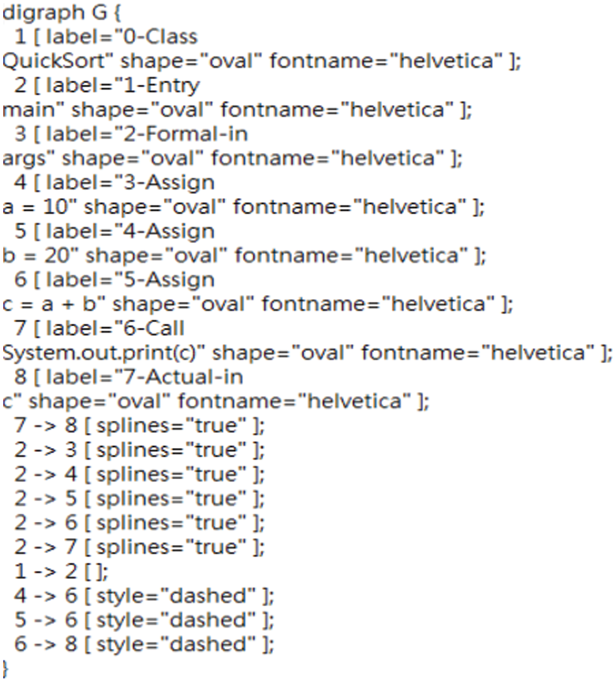The height and width of the screenshot is (682, 616).
Task: Click the "System.out.print(c)" text
Action: click(x=102, y=353)
